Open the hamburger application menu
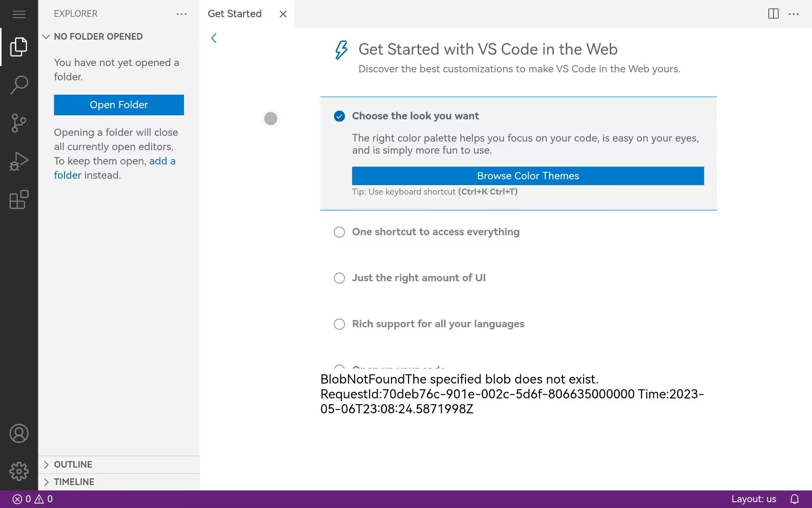 19,14
